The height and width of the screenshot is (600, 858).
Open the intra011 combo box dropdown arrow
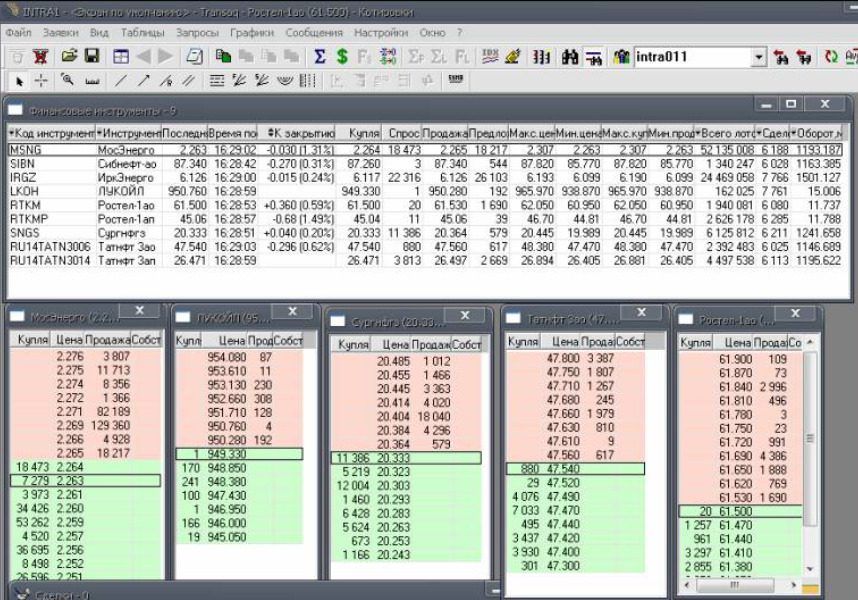click(x=758, y=57)
